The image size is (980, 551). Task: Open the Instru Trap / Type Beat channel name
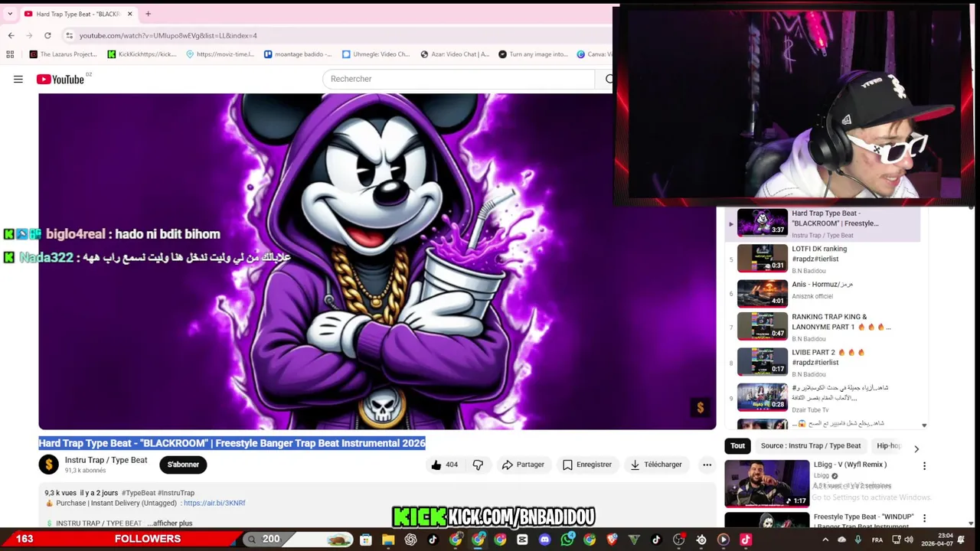pyautogui.click(x=106, y=460)
